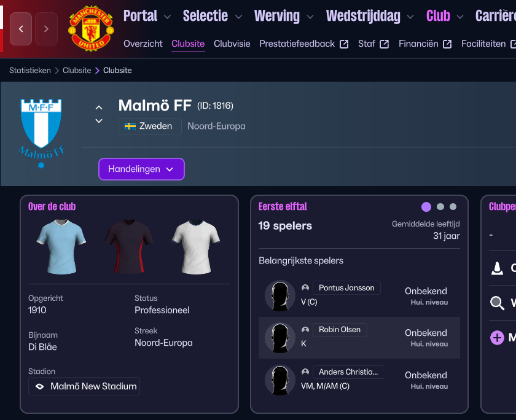Open Pontus Jansson's player profile
516x420 pixels.
pyautogui.click(x=346, y=287)
